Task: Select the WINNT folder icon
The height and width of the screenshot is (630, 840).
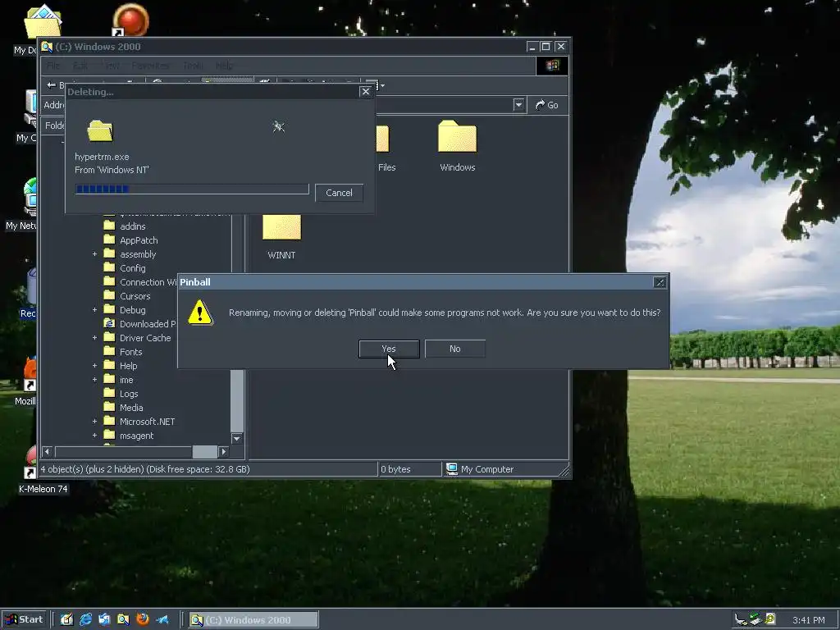Action: pyautogui.click(x=282, y=227)
